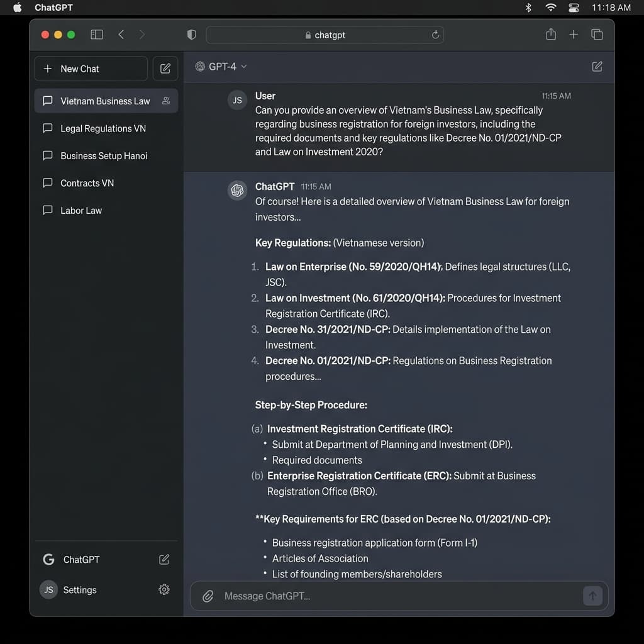Click 'Enterprise Registration Certificate (ERC):' text
The width and height of the screenshot is (644, 644).
(359, 475)
